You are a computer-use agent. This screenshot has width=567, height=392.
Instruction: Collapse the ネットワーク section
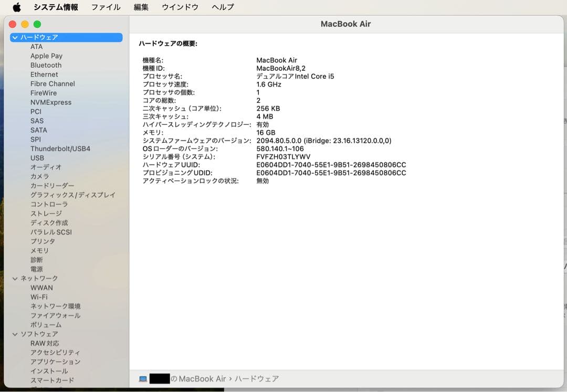[x=15, y=278]
